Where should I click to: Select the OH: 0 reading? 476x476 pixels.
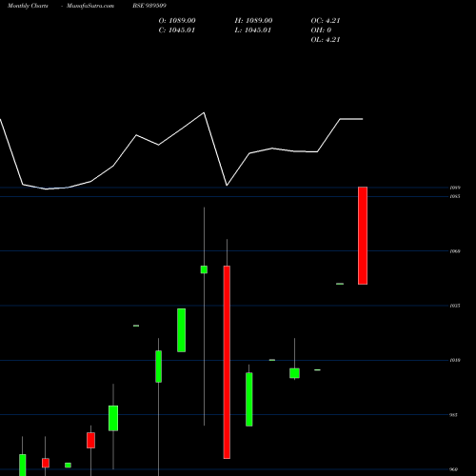click(x=321, y=30)
